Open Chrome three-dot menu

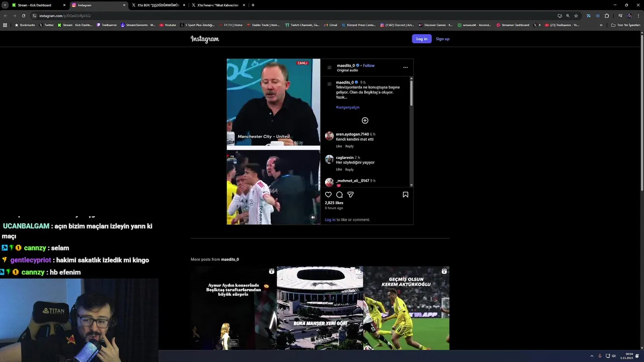tap(638, 16)
